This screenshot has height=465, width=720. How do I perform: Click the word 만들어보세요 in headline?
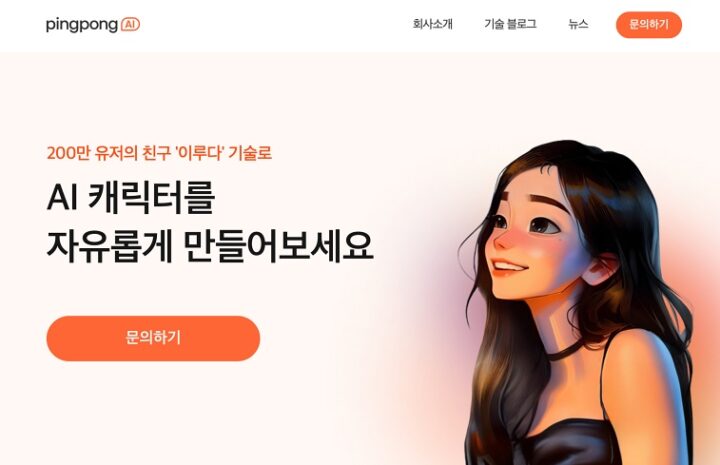279,247
